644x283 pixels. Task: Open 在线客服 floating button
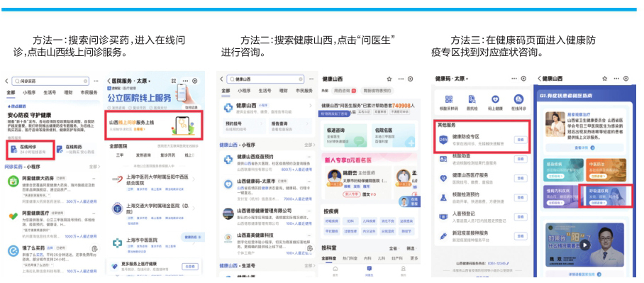409,201
